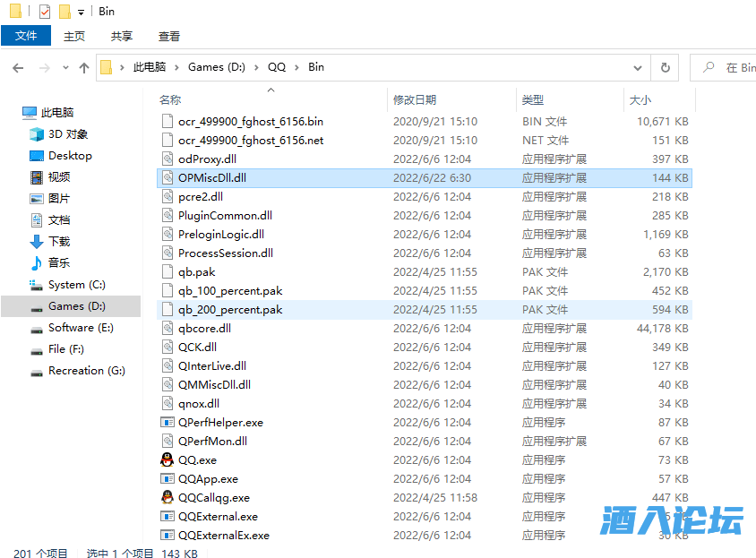Select the file QInterLive.dll
This screenshot has width=756, height=558.
pyautogui.click(x=425, y=365)
